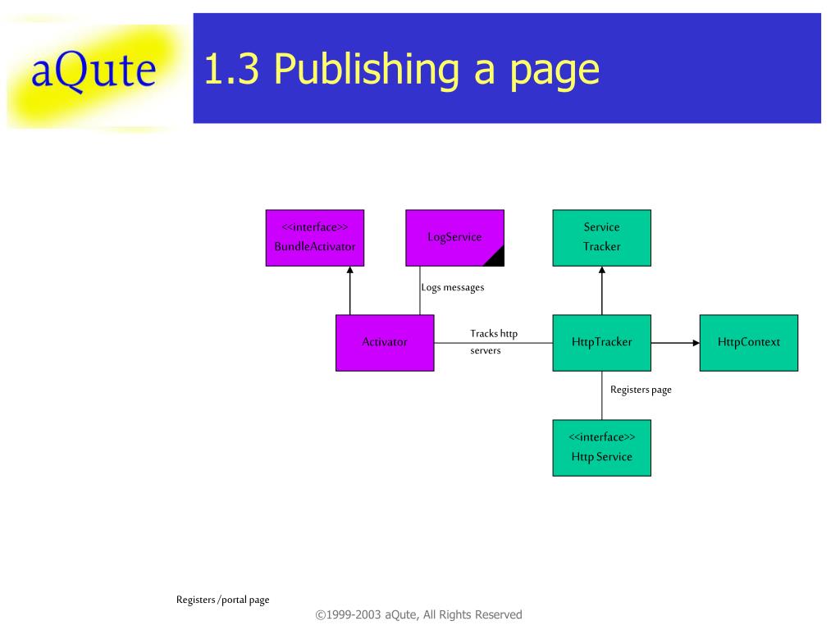840x630 pixels.
Task: Click the 'Registers page' connector label
Action: [x=641, y=390]
